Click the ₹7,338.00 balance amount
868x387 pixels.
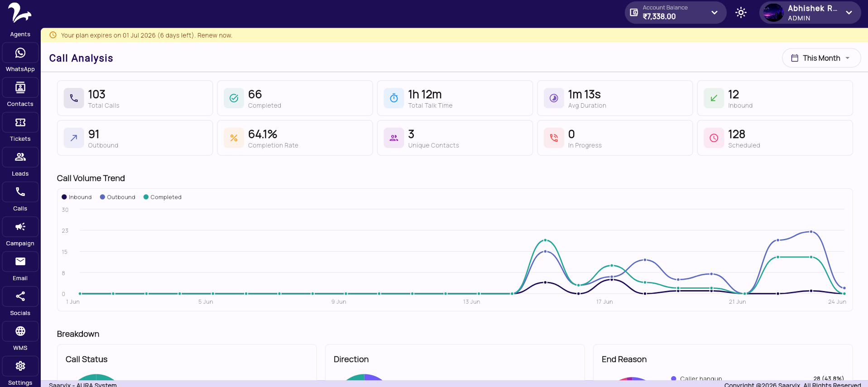(x=659, y=16)
